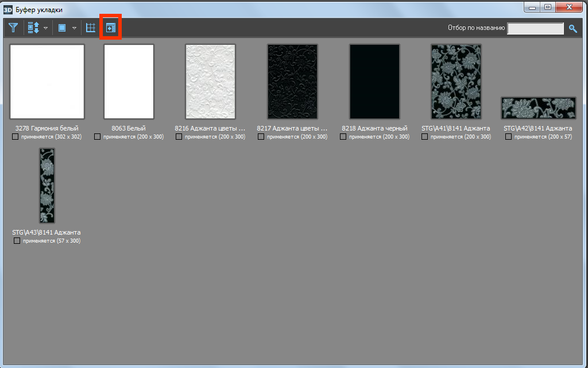Open the sort order dropdown arrow
Image resolution: width=588 pixels, height=368 pixels.
(45, 28)
